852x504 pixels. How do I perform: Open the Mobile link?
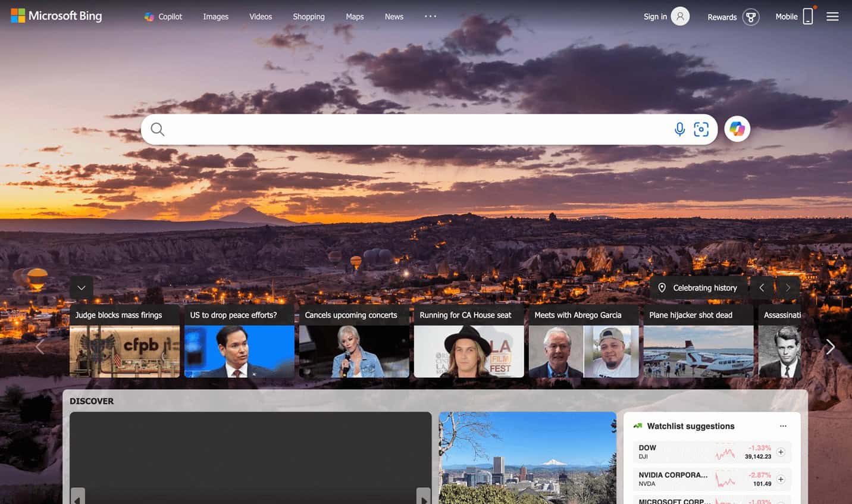(786, 17)
